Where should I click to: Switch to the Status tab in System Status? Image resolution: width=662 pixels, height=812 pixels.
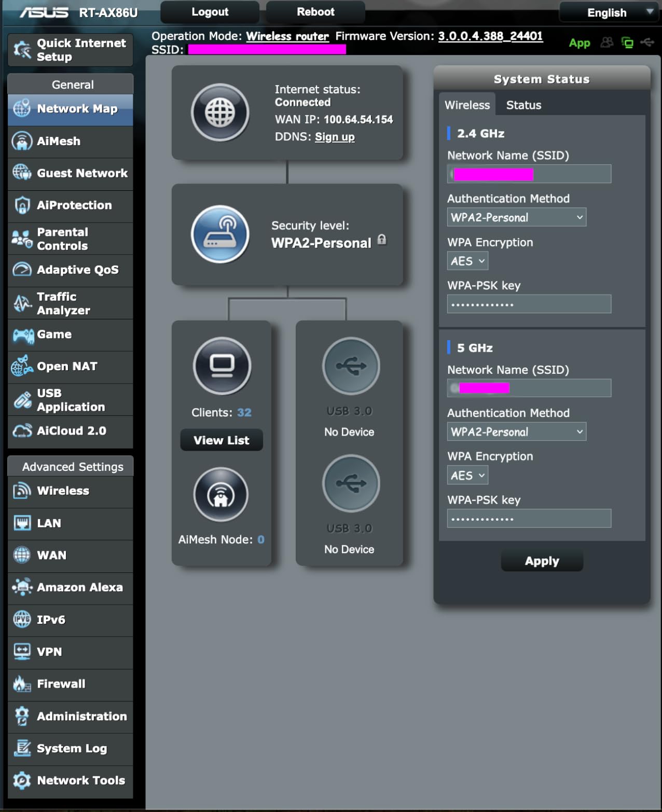coord(523,105)
